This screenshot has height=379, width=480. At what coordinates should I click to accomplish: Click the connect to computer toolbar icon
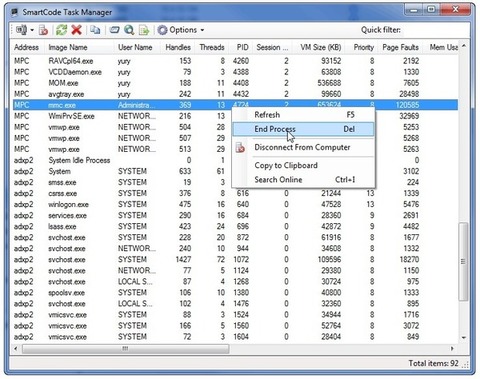[x=21, y=30]
